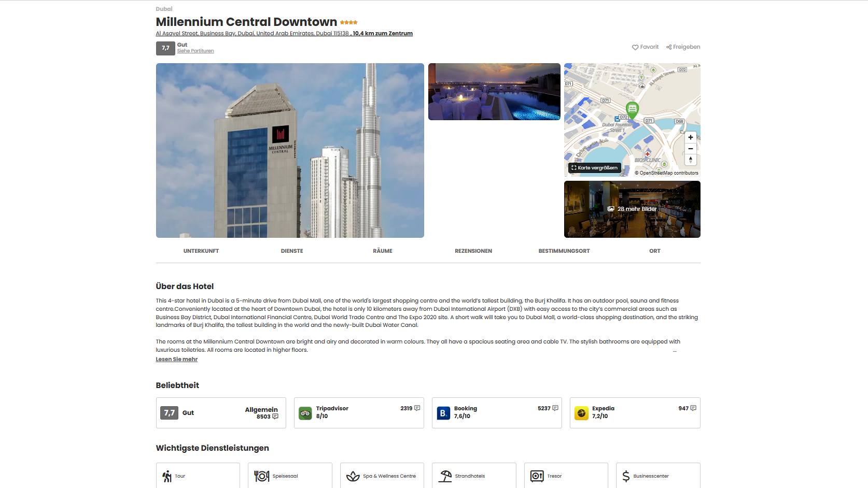
Task: Select the RÄUME tab
Action: click(383, 251)
